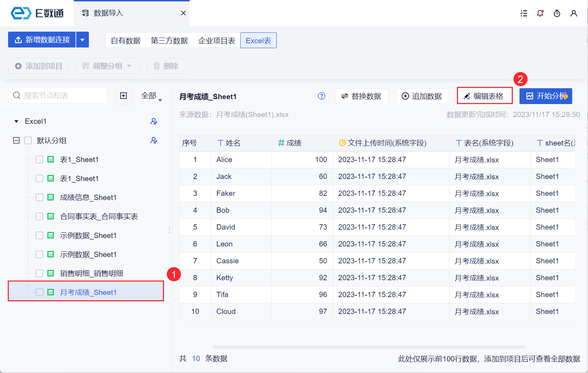The width and height of the screenshot is (588, 373).
Task: Click the 来源数据 source file text
Action: click(234, 115)
